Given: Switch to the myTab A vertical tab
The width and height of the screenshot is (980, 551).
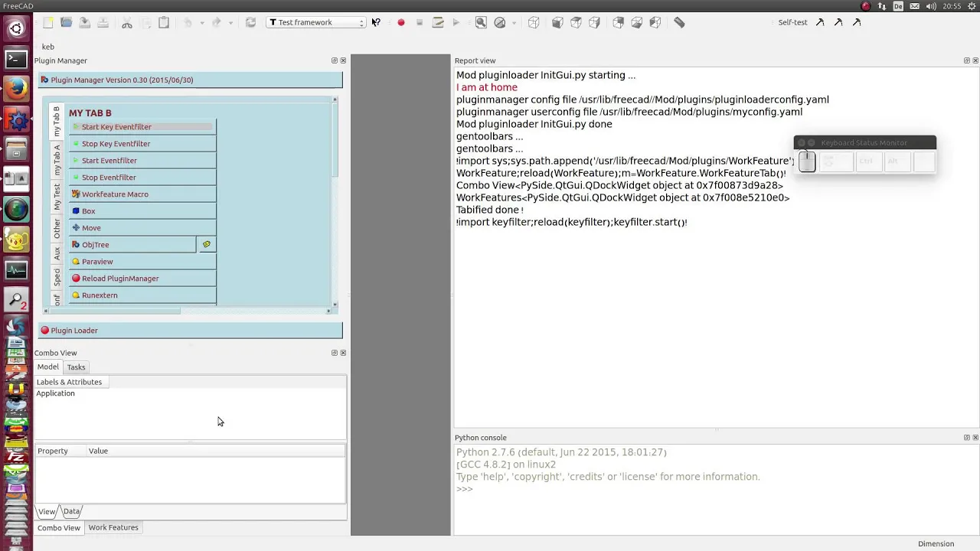Looking at the screenshot, I should pos(56,160).
